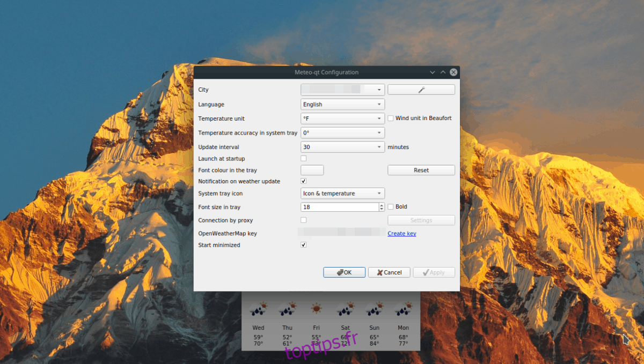Image resolution: width=644 pixels, height=364 pixels.
Task: Click Sunday's weather forecast icon
Action: (374, 309)
